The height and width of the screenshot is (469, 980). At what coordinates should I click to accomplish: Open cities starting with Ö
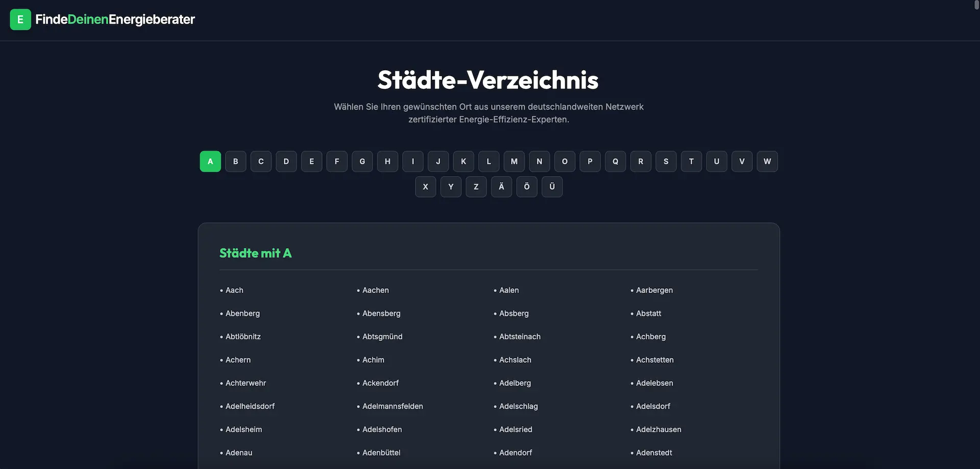pos(527,187)
